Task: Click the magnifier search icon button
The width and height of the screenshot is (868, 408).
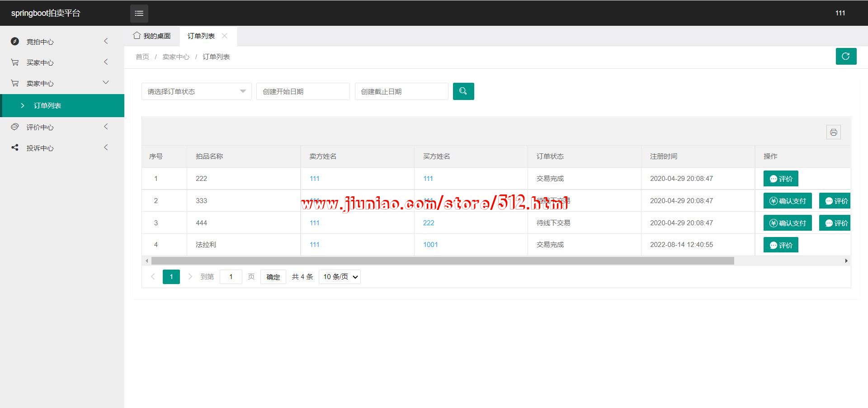Action: [463, 91]
